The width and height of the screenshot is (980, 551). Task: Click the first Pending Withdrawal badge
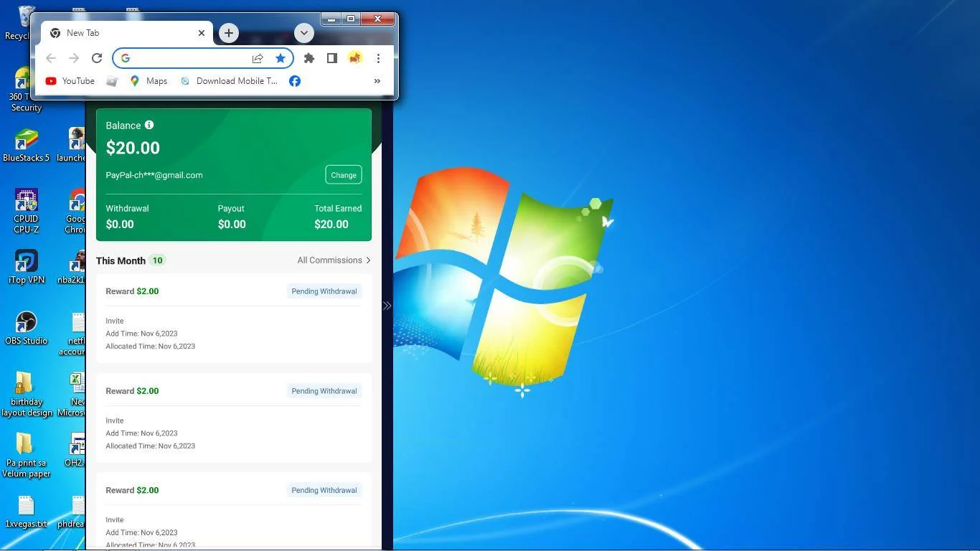coord(324,291)
